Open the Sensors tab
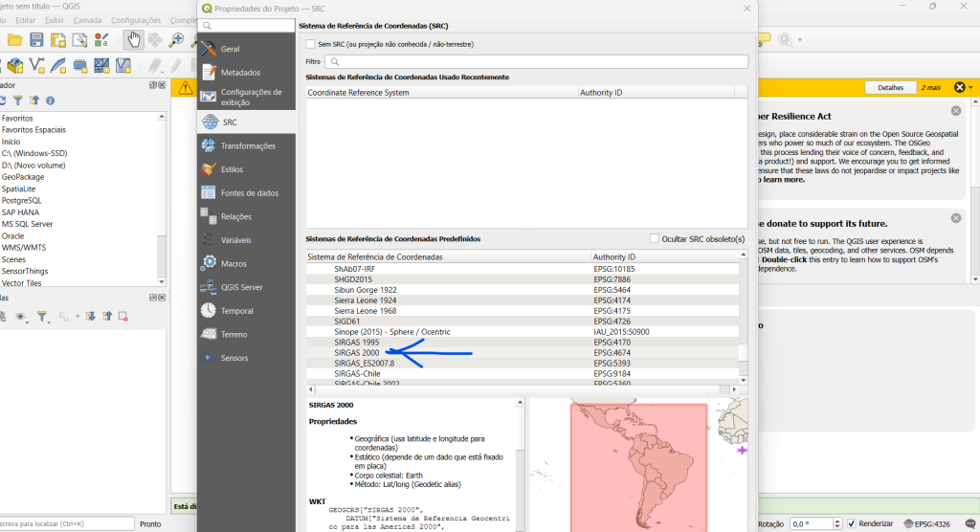Screen dimensions: 980x532 click(x=246, y=358)
